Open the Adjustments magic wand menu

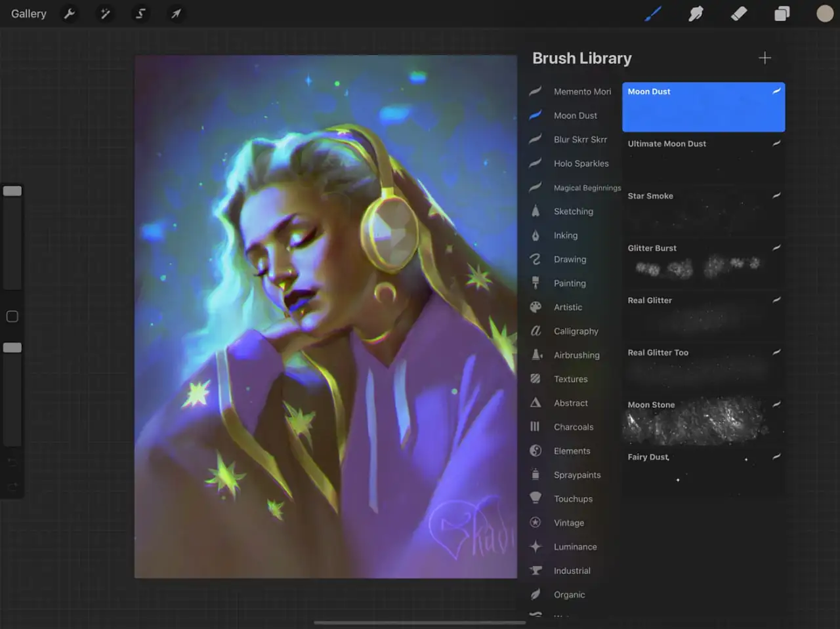pyautogui.click(x=105, y=14)
